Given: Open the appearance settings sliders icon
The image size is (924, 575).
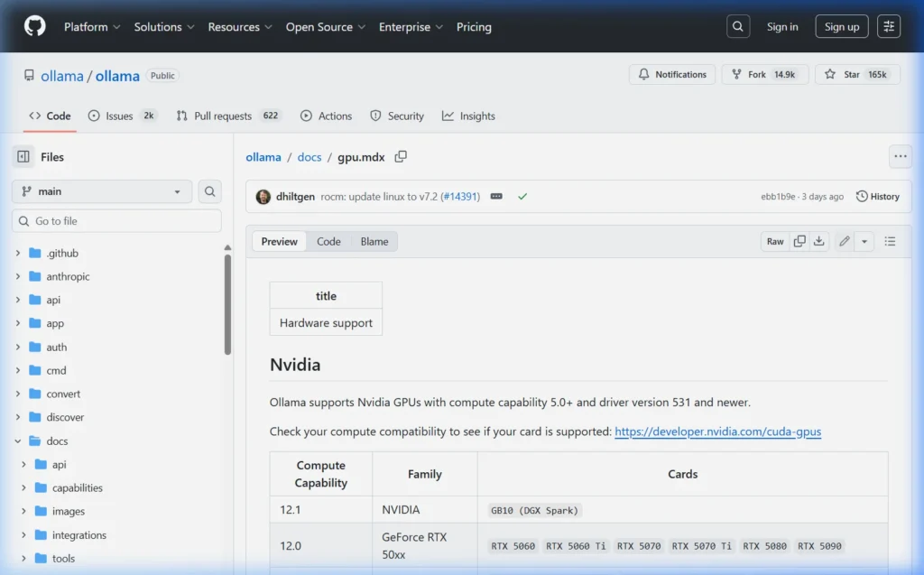Looking at the screenshot, I should click(889, 26).
